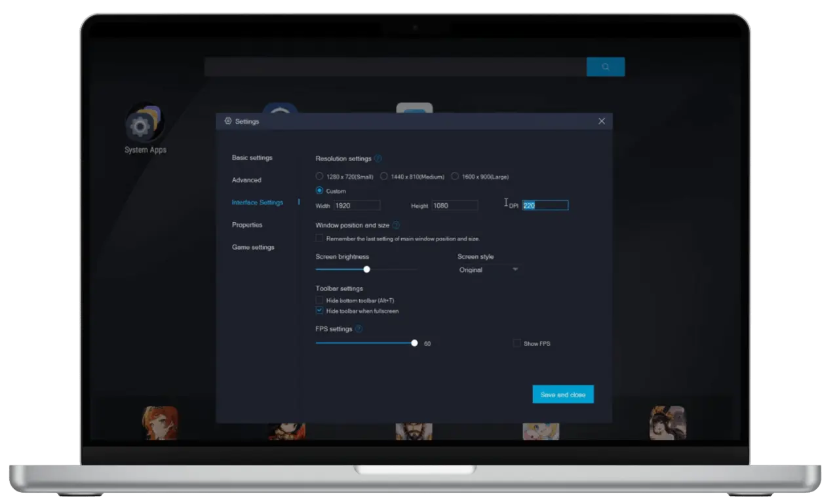
Task: Open the Game settings section
Action: pos(253,247)
